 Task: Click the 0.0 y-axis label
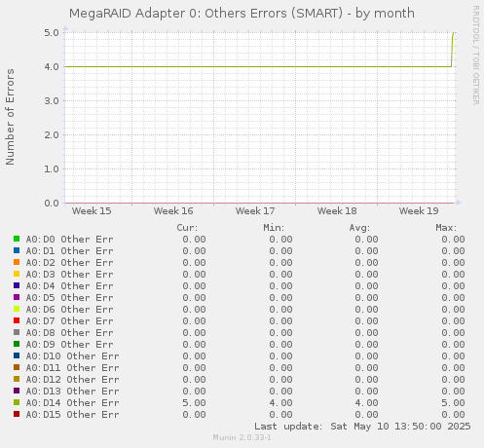[52, 203]
